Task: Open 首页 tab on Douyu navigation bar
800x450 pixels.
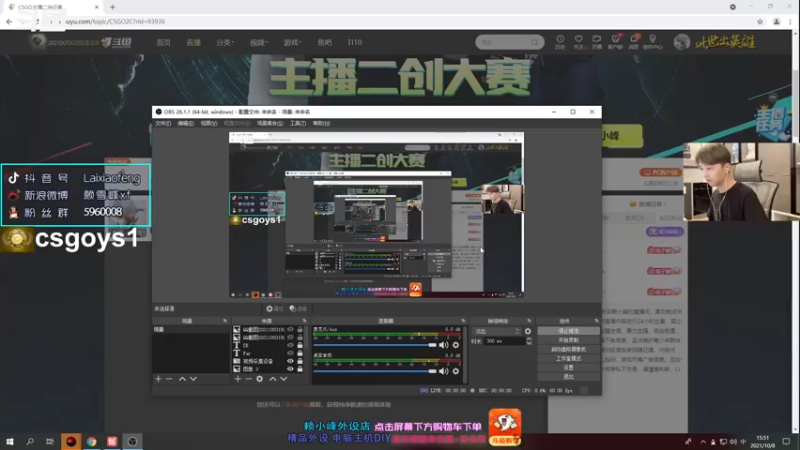Action: [x=163, y=42]
